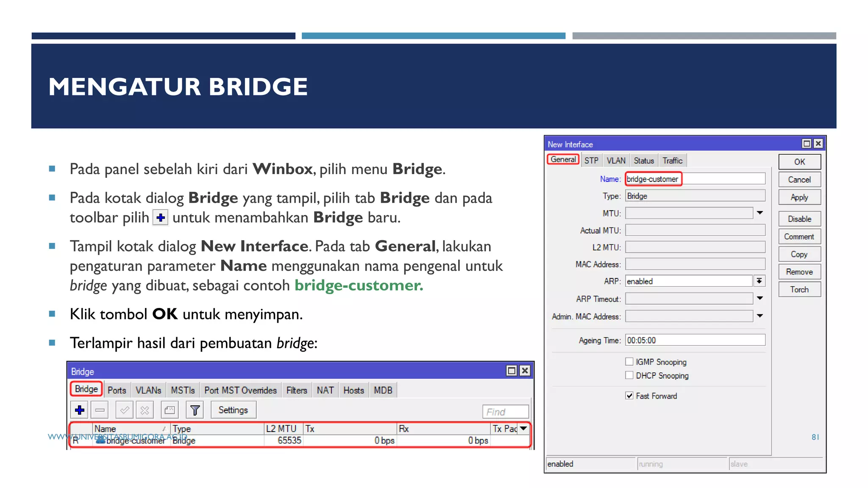Screen dimensions: 868x488
Task: Maximize the Bridge window
Action: pyautogui.click(x=512, y=371)
